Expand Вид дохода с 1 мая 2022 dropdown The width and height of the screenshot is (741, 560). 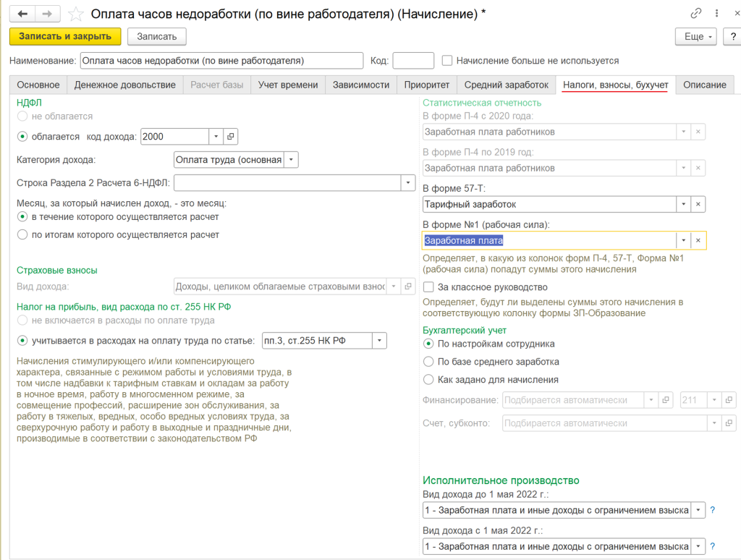(x=698, y=547)
